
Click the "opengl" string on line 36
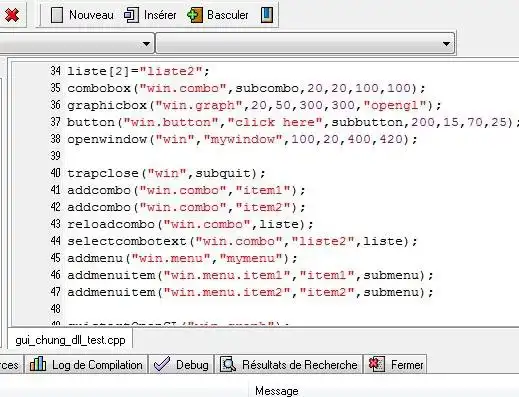tap(395, 105)
